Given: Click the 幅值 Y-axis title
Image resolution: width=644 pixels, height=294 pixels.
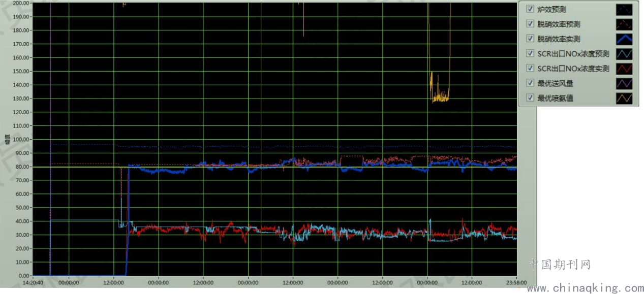Looking at the screenshot, I should tap(7, 139).
